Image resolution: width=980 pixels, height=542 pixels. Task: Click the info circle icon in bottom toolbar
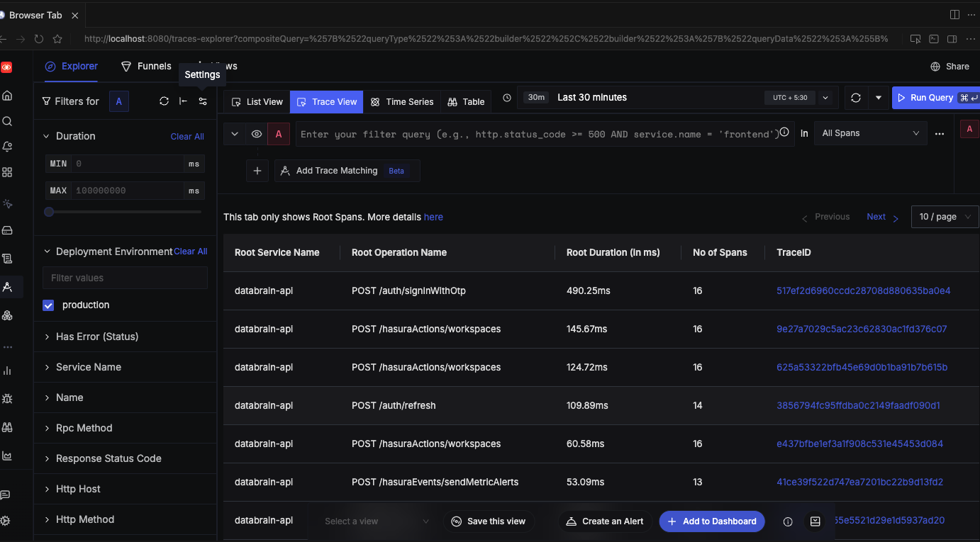click(788, 521)
